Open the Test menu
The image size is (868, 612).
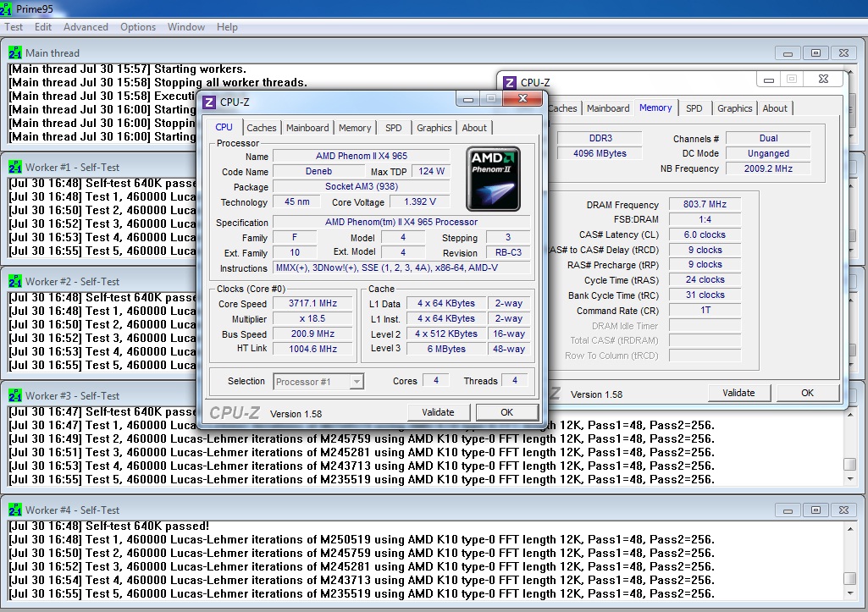tap(14, 26)
